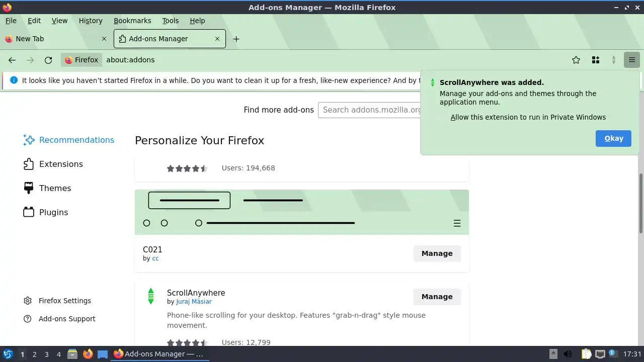Click the ScrollAnywhere icon in the extension card

(x=150, y=296)
